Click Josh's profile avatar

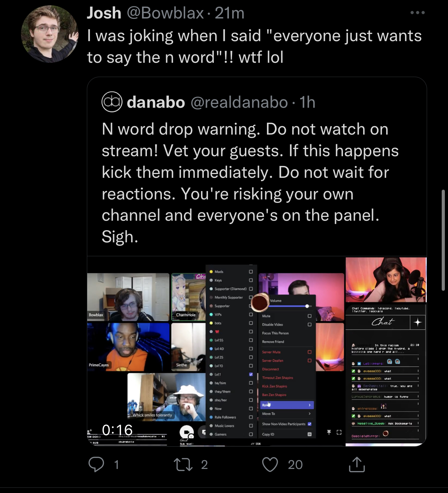point(49,34)
